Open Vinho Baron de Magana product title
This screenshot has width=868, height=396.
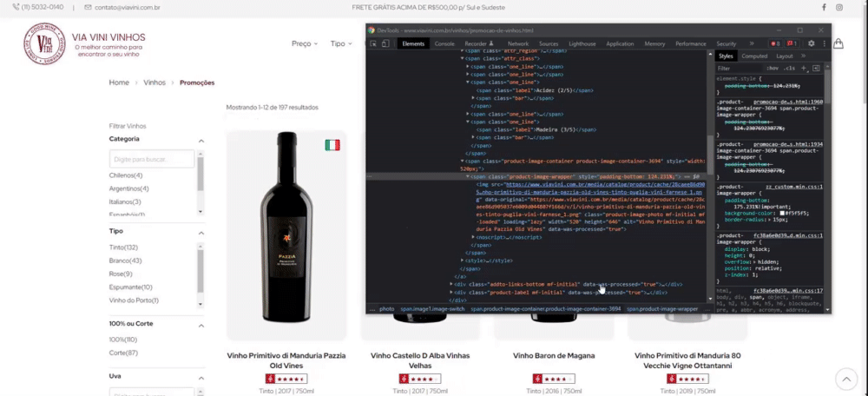pyautogui.click(x=554, y=355)
